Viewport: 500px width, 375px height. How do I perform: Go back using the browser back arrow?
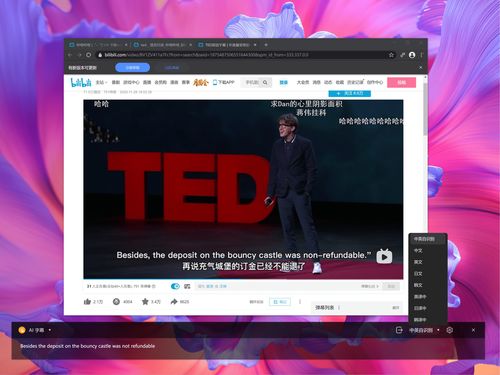click(x=70, y=55)
